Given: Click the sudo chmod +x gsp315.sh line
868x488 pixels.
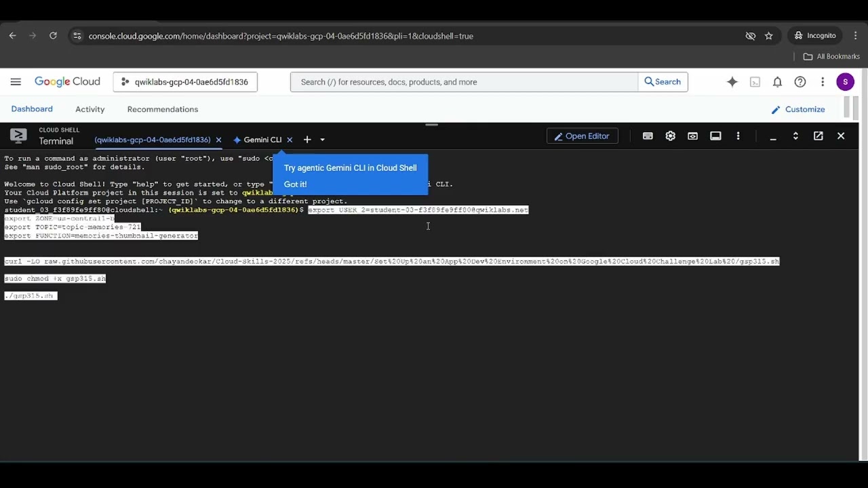Looking at the screenshot, I should tap(55, 279).
